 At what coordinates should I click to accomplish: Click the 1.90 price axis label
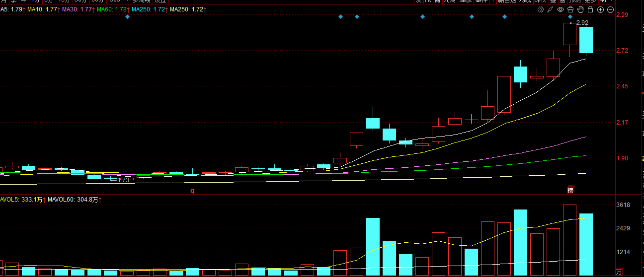click(x=623, y=158)
